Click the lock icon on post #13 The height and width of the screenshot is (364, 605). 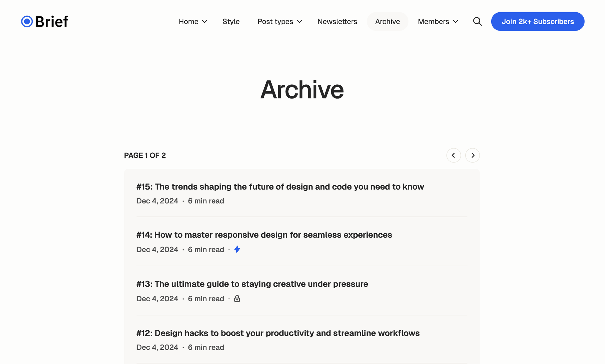pyautogui.click(x=237, y=298)
